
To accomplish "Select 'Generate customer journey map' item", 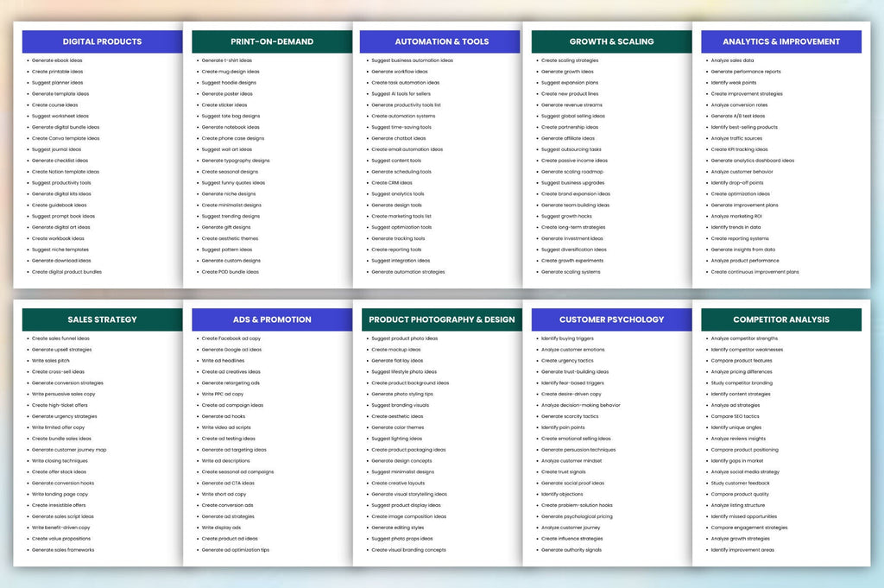I will tap(69, 450).
